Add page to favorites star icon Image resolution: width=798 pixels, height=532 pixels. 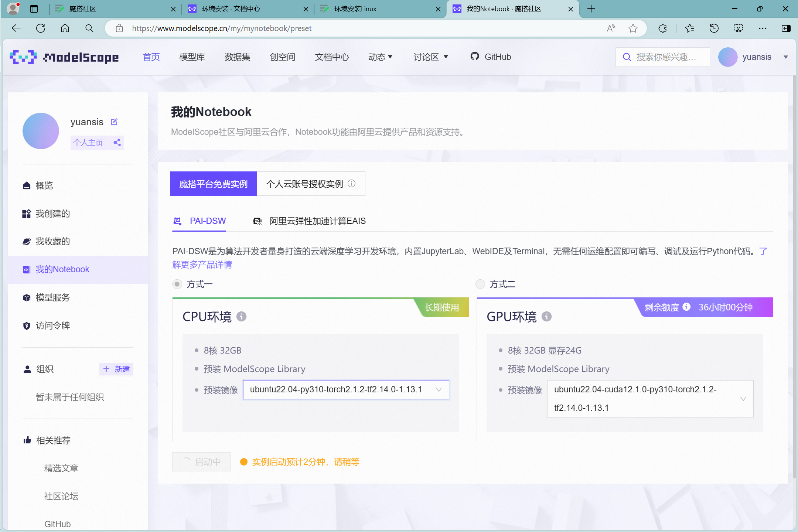[633, 28]
